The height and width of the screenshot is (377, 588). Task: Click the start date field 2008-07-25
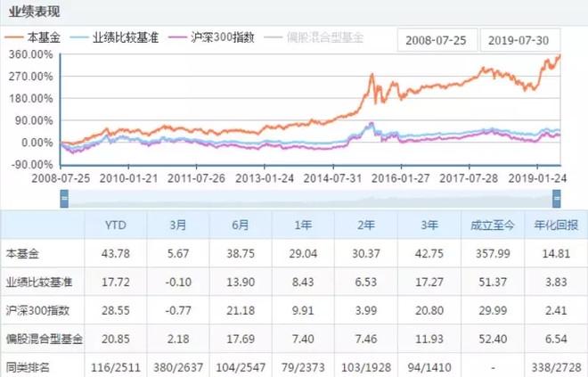(x=437, y=40)
